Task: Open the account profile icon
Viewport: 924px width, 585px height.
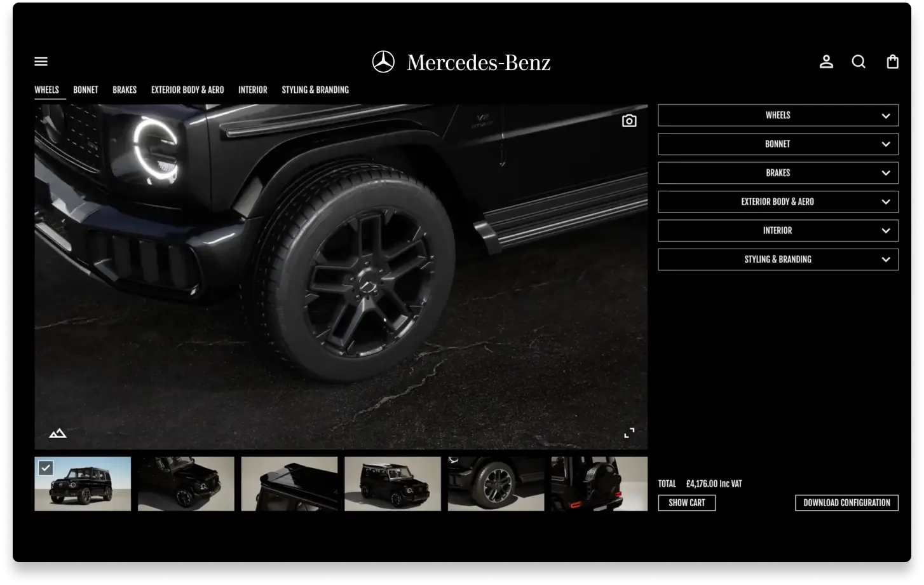Action: [826, 61]
